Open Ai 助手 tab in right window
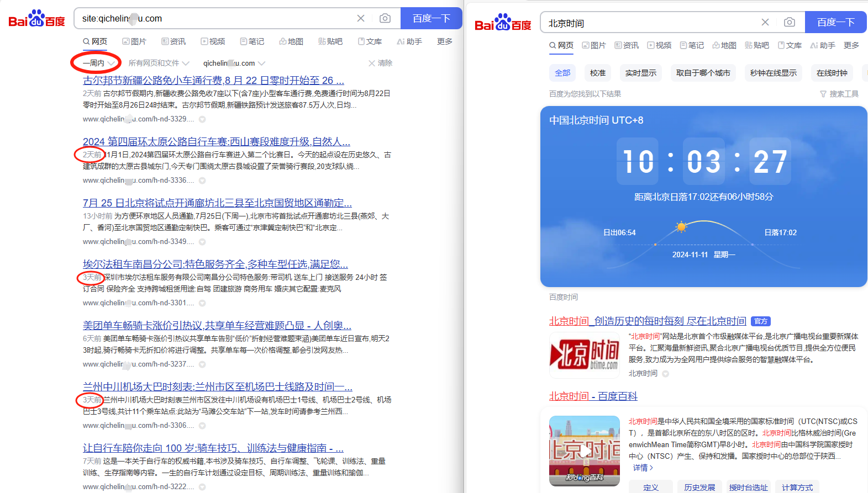This screenshot has width=868, height=493. coord(823,45)
